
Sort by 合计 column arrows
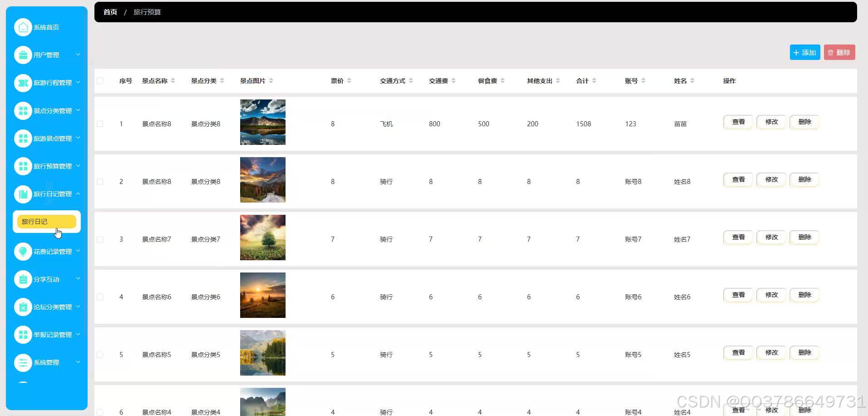594,81
